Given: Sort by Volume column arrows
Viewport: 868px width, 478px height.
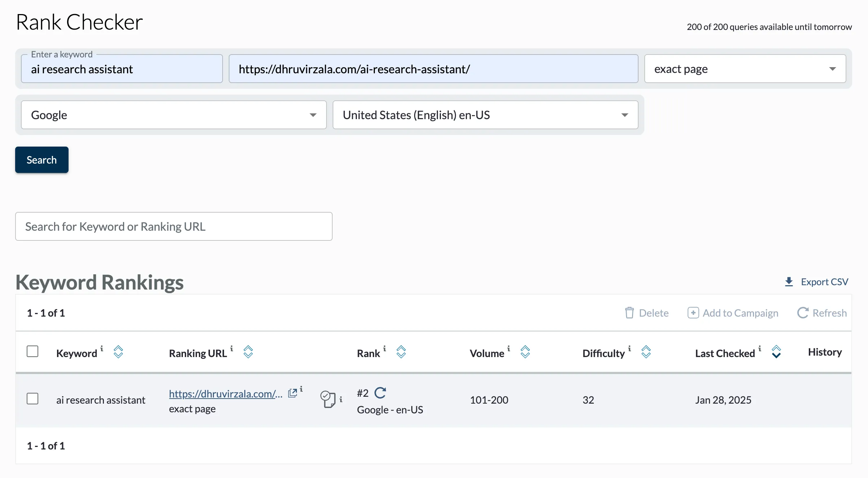Looking at the screenshot, I should tap(525, 352).
